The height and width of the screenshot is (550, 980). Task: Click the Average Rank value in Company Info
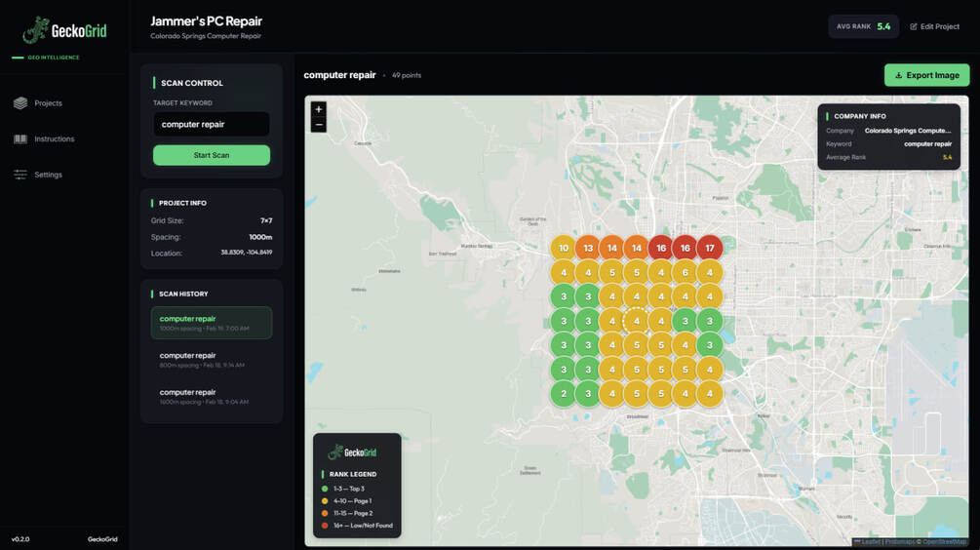click(x=948, y=158)
